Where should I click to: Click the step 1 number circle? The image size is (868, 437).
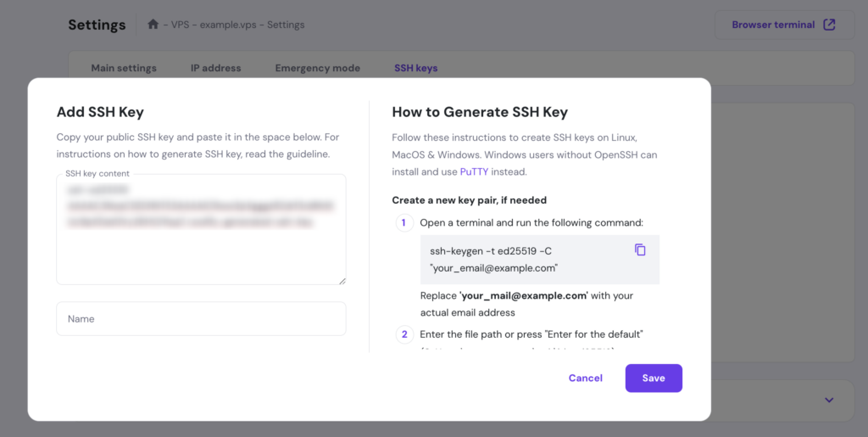point(403,223)
